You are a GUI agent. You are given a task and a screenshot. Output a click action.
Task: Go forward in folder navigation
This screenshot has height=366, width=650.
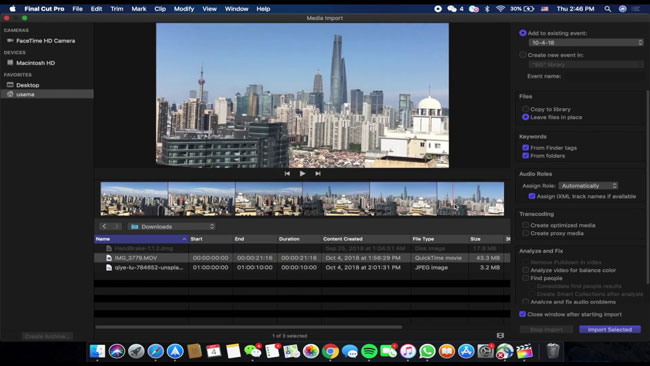pyautogui.click(x=116, y=226)
